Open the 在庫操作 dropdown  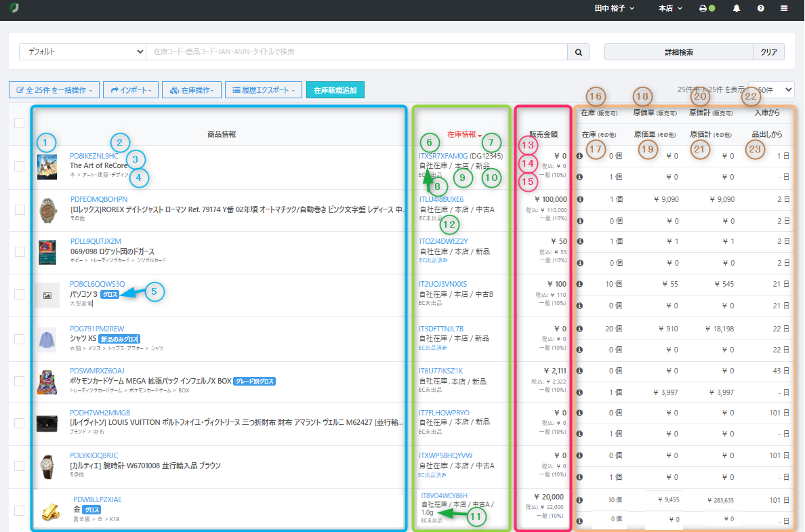pyautogui.click(x=192, y=90)
